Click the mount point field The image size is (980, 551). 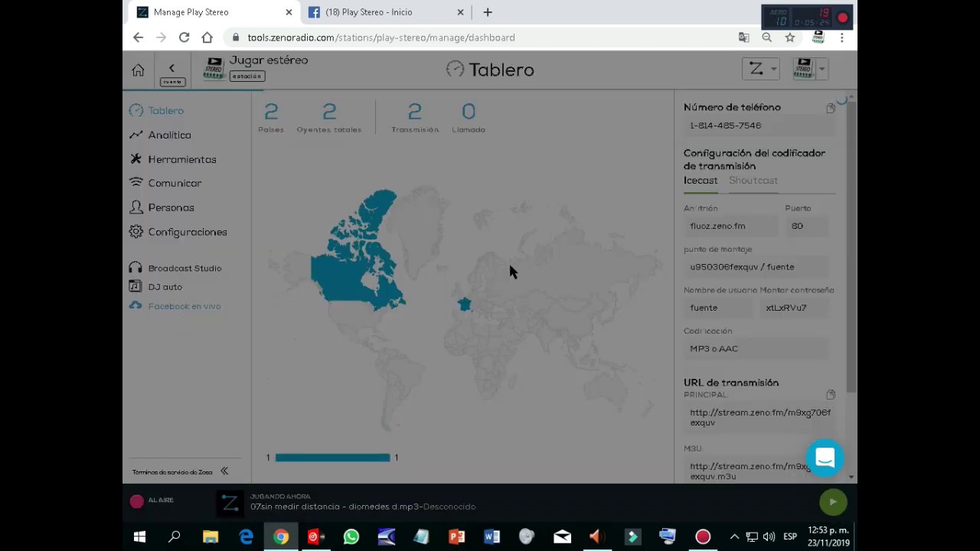pyautogui.click(x=758, y=267)
